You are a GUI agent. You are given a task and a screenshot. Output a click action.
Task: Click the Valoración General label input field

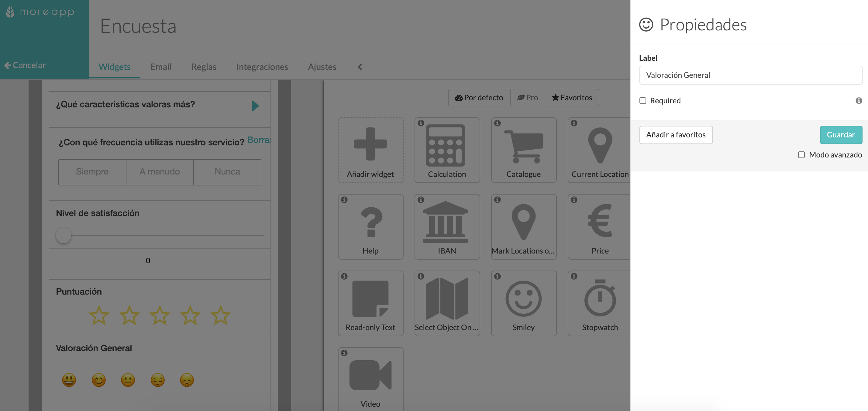[x=750, y=75]
